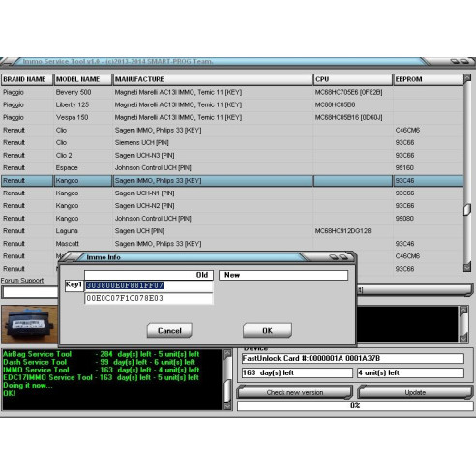The width and height of the screenshot is (476, 476).
Task: Click the black panel scroll up arrow
Action: [463, 311]
